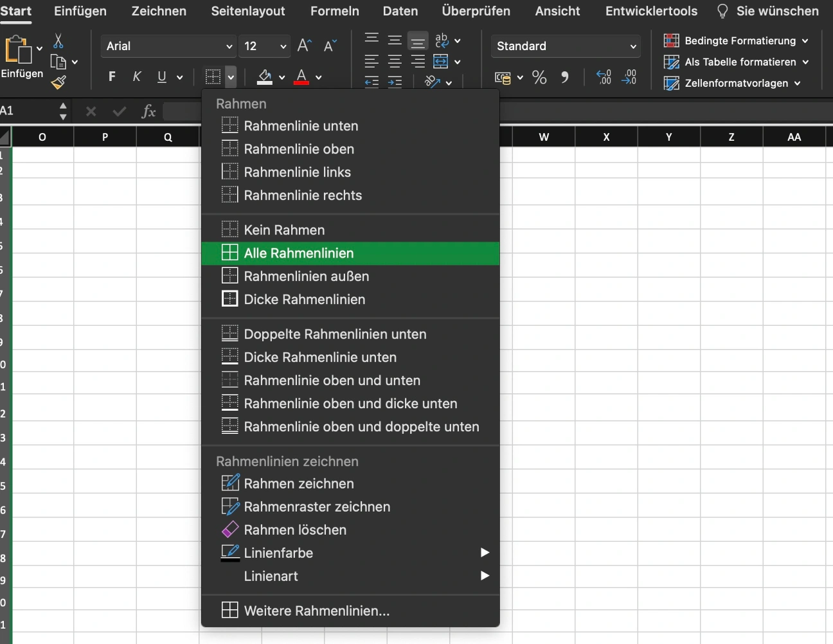Click the borders grid icon
Viewport: 833px width, 644px height.
coord(213,77)
